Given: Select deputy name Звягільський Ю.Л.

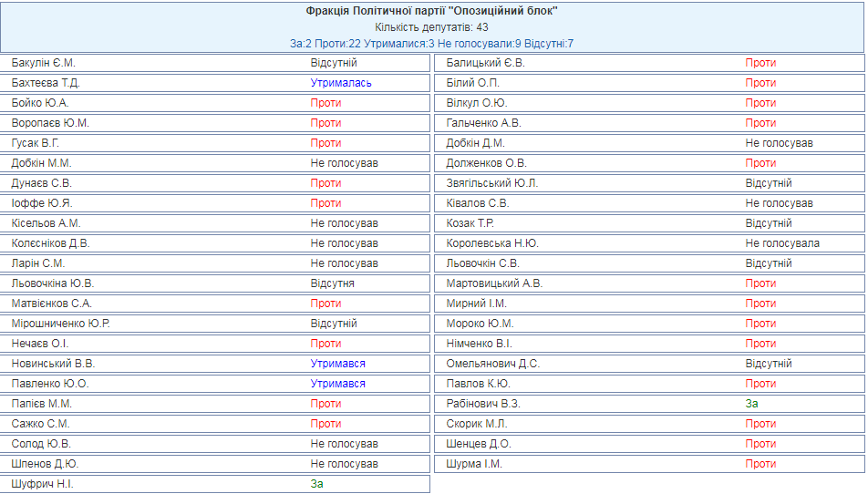Looking at the screenshot, I should click(x=492, y=183).
